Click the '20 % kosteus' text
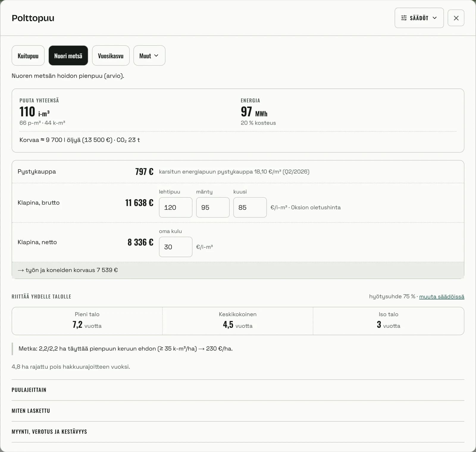The width and height of the screenshot is (476, 452). coord(258,123)
